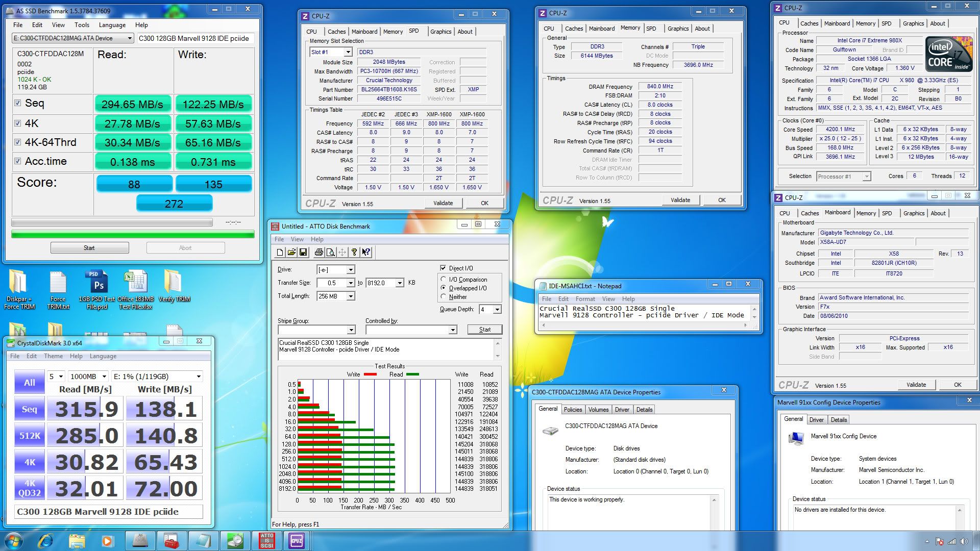Click the Open folder icon in ATTO toolbar
The height and width of the screenshot is (551, 980).
291,252
